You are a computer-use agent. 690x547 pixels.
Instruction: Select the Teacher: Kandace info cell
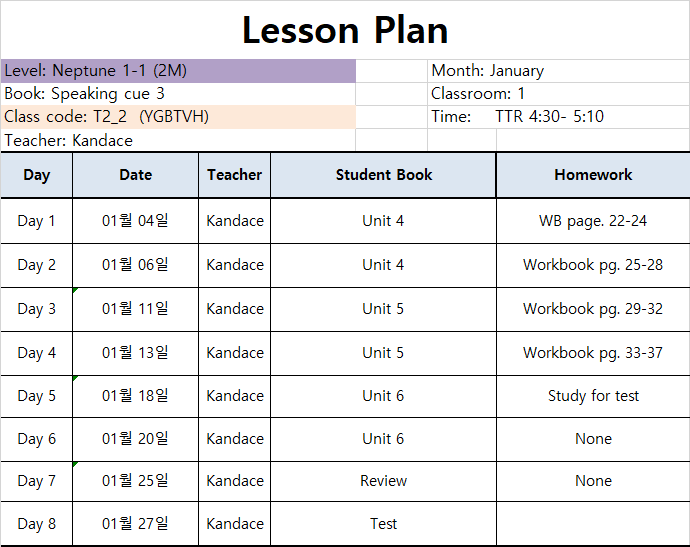[178, 140]
